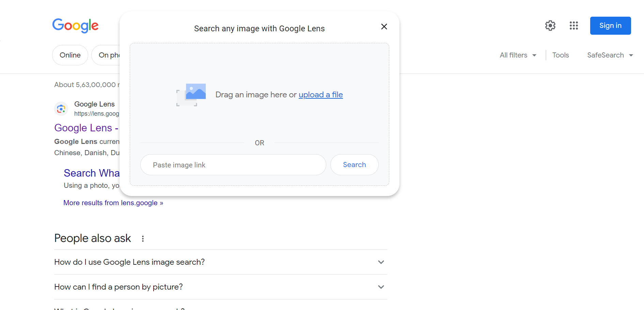Click the People also ask heading
The image size is (644, 310).
click(x=93, y=238)
